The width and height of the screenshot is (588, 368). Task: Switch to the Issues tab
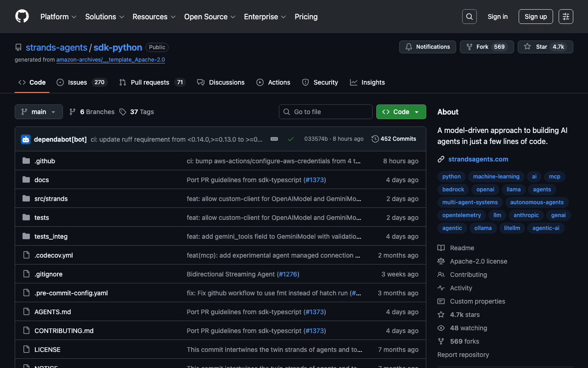click(82, 82)
